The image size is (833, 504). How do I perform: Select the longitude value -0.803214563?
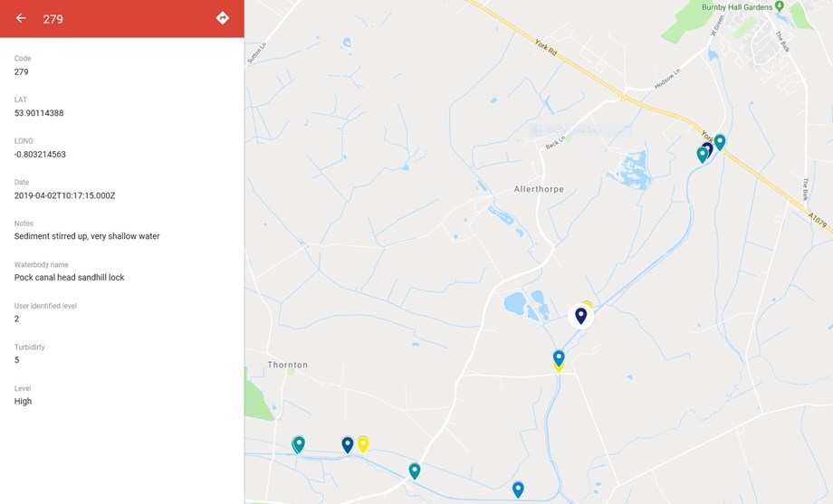click(x=40, y=155)
